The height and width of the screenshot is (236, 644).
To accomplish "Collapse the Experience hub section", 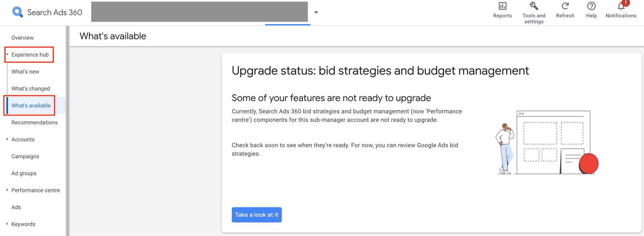I will pos(7,54).
